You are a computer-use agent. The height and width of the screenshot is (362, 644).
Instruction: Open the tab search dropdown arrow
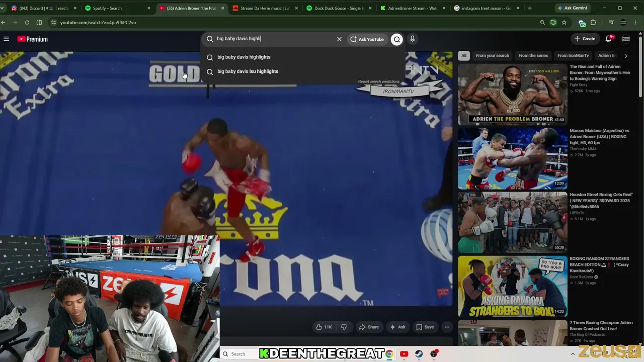tap(3, 8)
